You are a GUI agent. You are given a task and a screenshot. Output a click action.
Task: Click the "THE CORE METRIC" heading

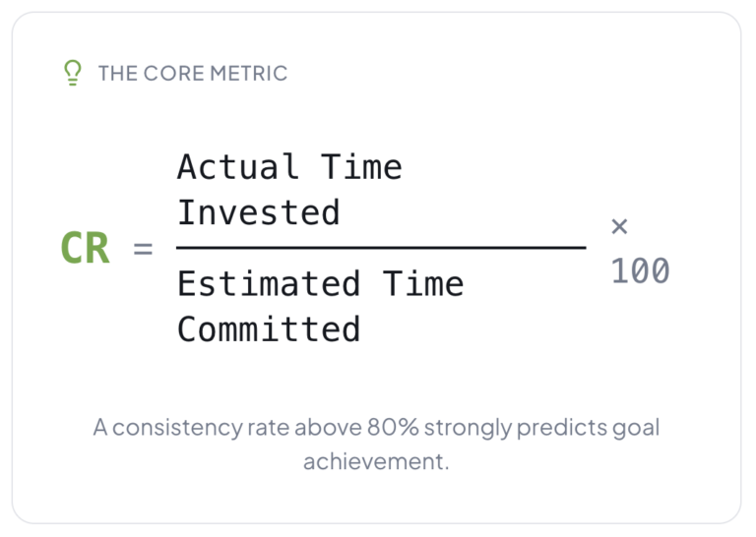(193, 74)
